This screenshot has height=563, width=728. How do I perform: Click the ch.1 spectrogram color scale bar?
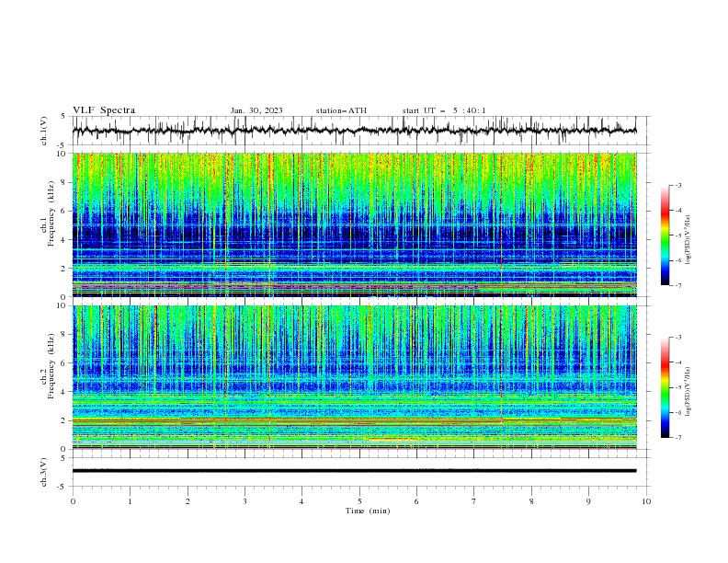665,236
